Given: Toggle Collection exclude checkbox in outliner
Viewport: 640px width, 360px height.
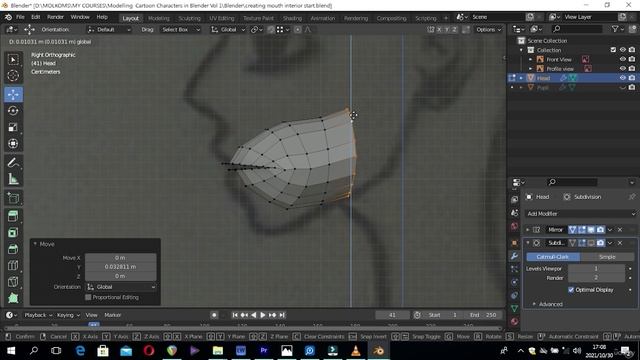Looking at the screenshot, I should click(x=613, y=50).
